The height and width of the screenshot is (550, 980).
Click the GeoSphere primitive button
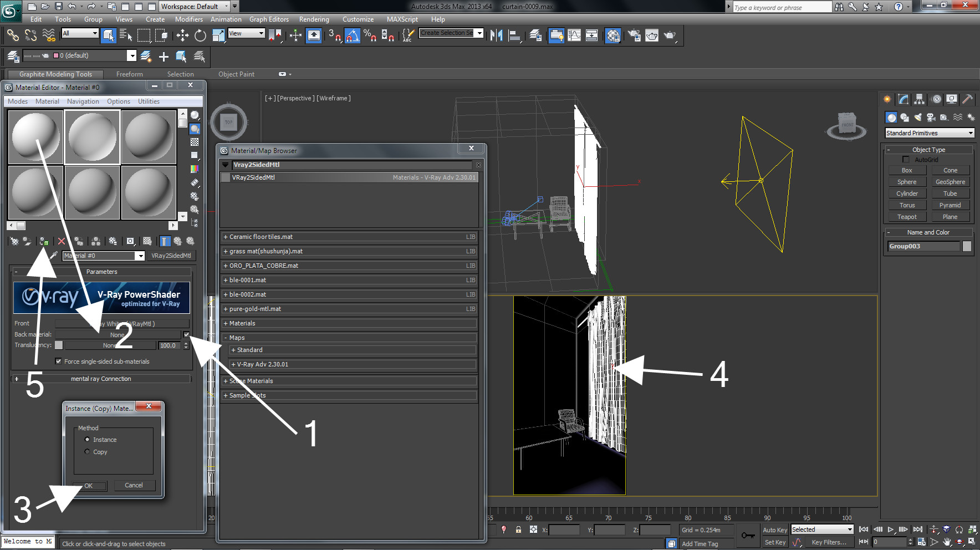pyautogui.click(x=950, y=182)
